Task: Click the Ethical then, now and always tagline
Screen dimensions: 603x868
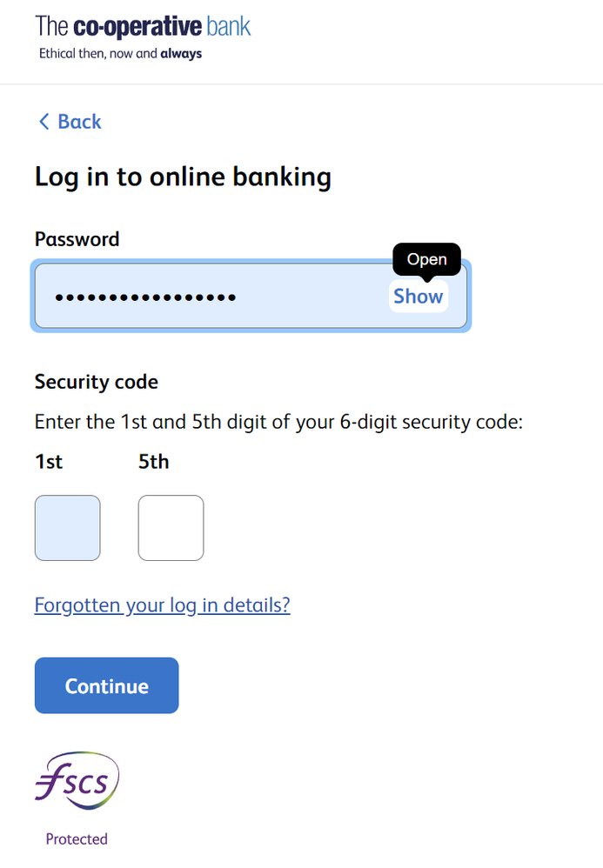Action: pos(120,54)
